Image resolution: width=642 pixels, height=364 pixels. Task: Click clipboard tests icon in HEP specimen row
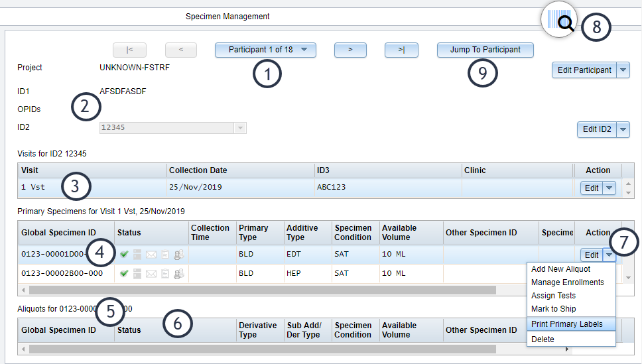pos(165,274)
